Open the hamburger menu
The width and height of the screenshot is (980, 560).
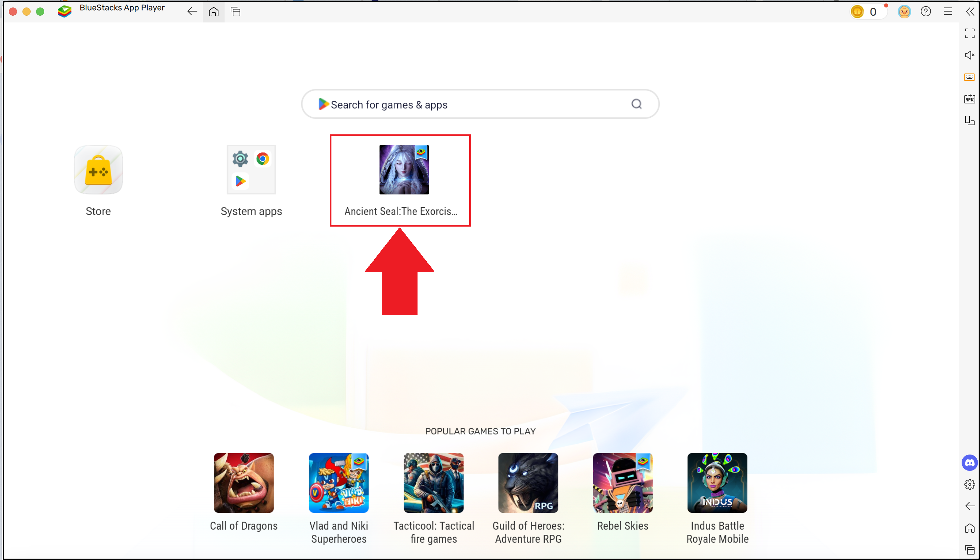[948, 12]
